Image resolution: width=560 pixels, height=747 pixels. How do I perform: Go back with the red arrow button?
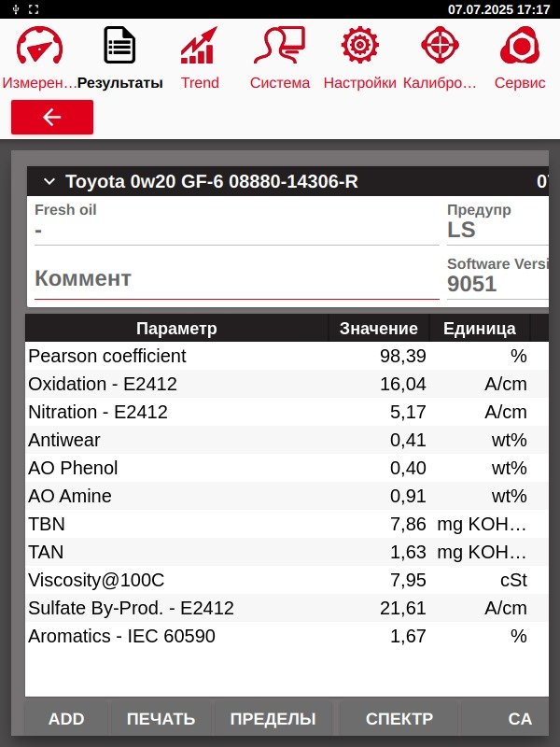click(x=52, y=118)
